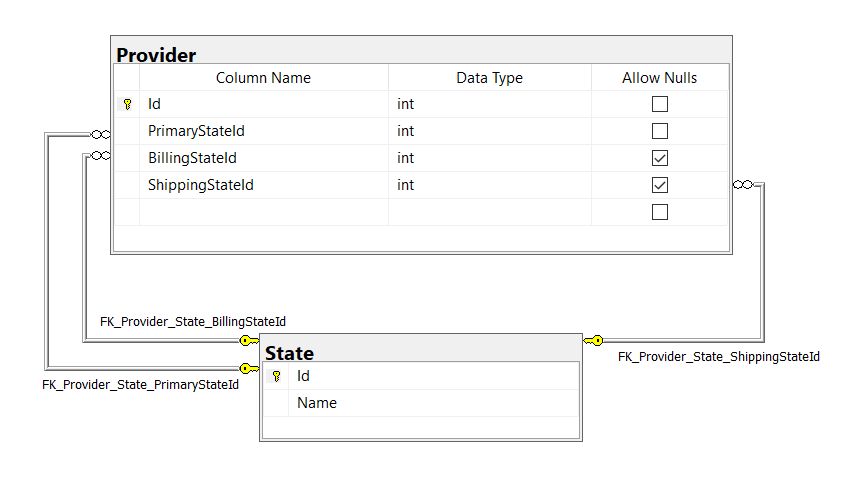855x489 pixels.
Task: Click the Column Name header in Provider
Action: [263, 78]
